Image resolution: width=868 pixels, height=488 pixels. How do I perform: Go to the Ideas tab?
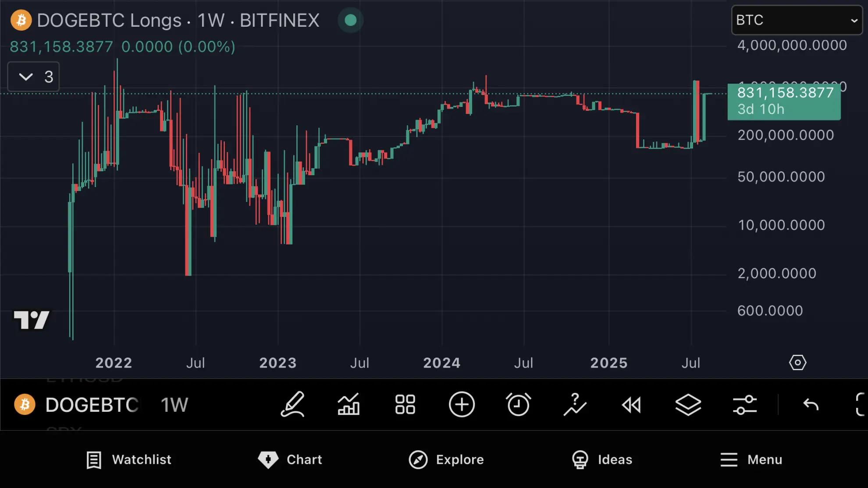(602, 460)
